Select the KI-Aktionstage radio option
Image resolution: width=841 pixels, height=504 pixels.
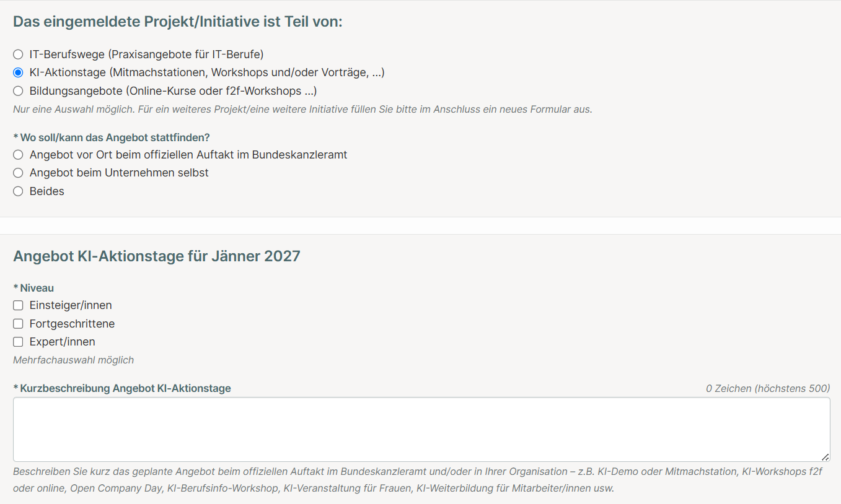[18, 73]
